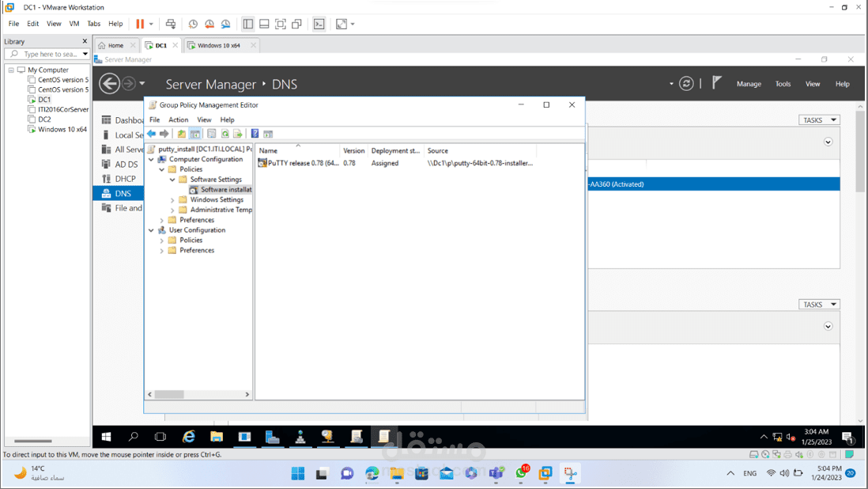
Task: Send Ctrl+Alt+Del to the virtual machine
Action: (171, 24)
